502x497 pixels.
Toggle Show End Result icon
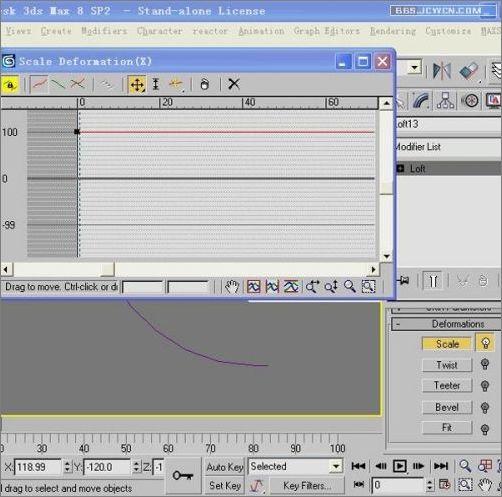pyautogui.click(x=433, y=281)
